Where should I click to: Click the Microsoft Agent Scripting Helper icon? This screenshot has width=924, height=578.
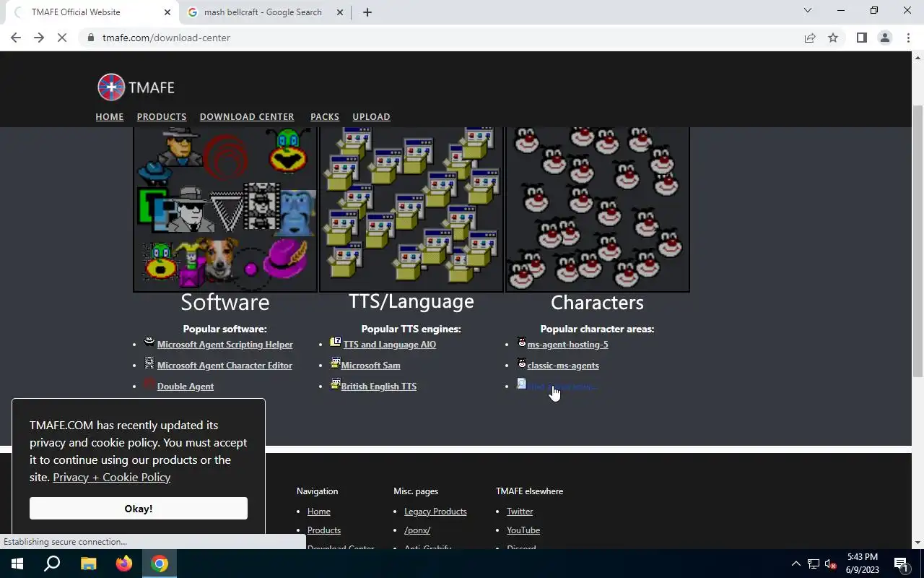(x=149, y=342)
